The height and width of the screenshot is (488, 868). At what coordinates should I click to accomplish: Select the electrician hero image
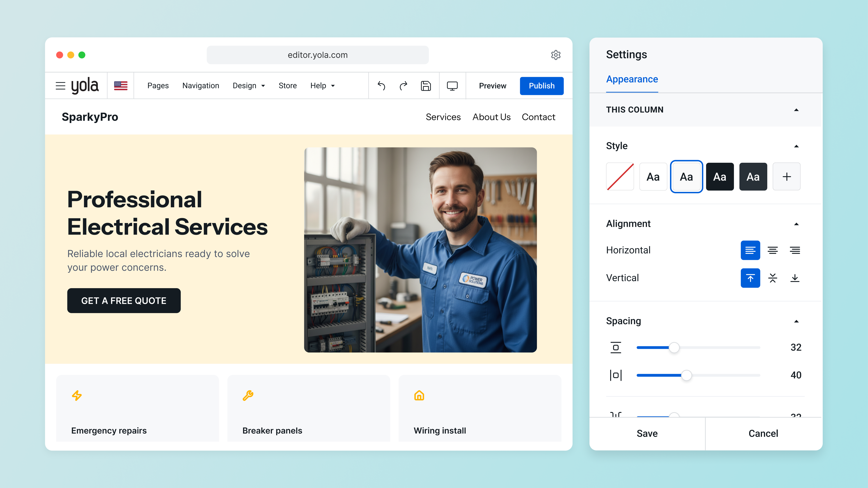pos(420,250)
